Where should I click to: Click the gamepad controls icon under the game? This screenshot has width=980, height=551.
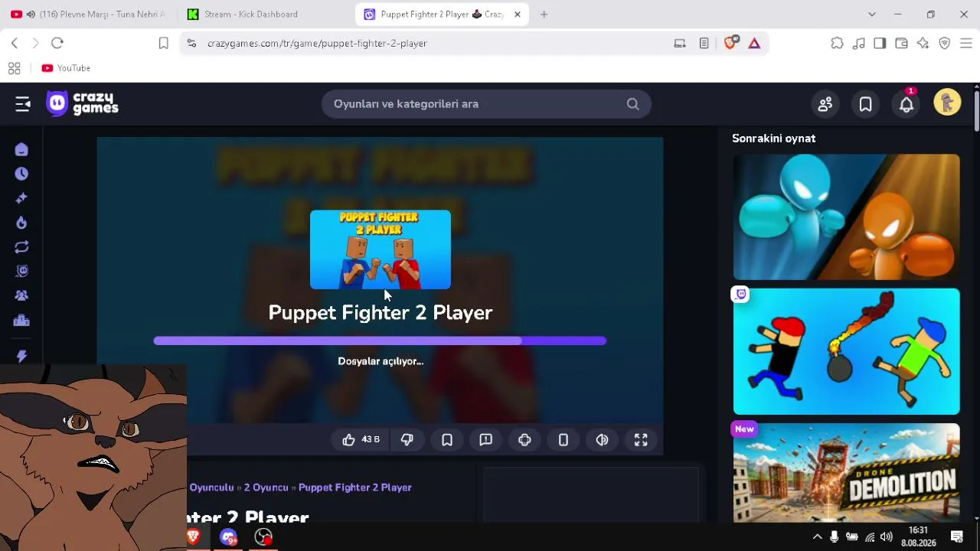524,439
